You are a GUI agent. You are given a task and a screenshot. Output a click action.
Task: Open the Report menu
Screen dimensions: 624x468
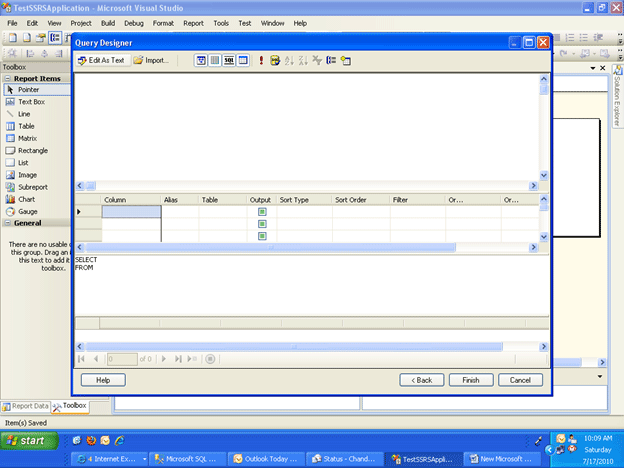tap(193, 23)
